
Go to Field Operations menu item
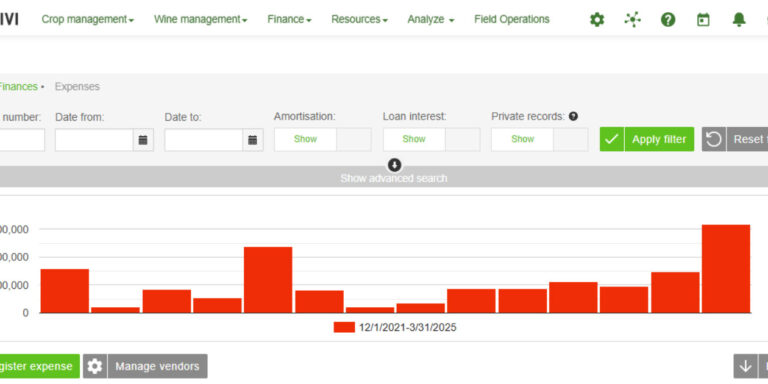(512, 20)
